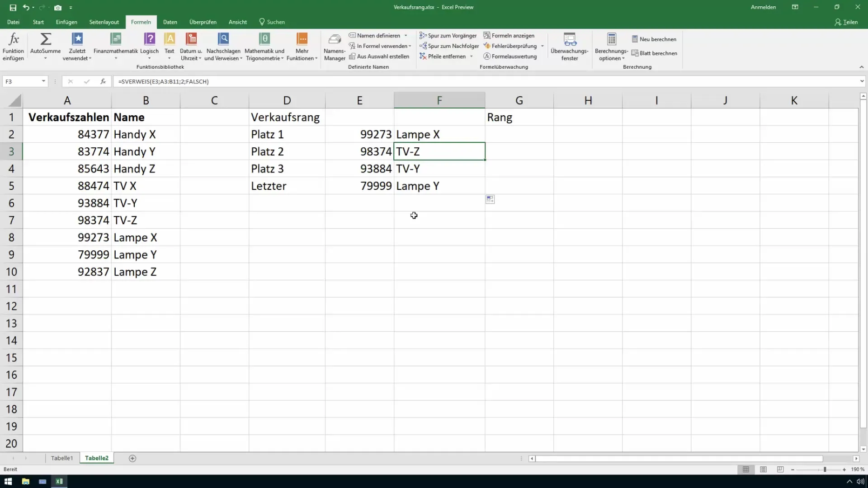Switch to Page Layout view in status bar
Viewport: 868px width, 488px height.
point(763,469)
